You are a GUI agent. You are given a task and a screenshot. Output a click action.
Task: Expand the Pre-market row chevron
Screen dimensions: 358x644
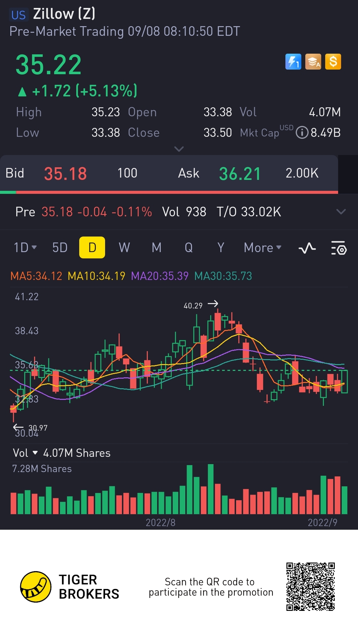pos(341,212)
